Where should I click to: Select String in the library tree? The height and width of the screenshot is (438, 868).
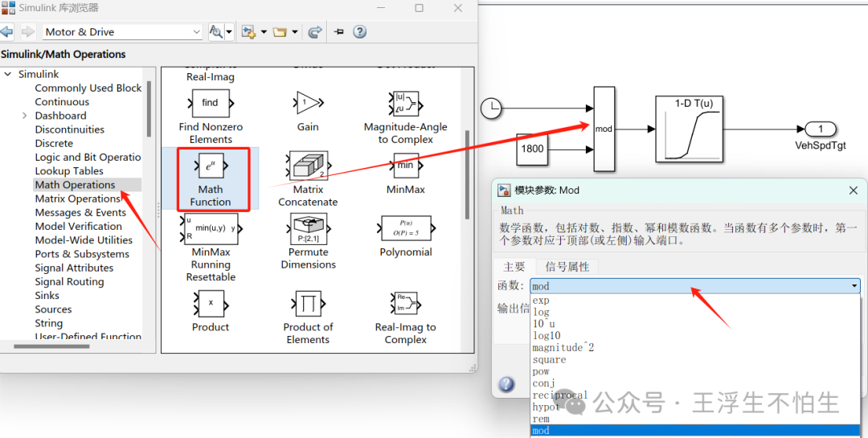(x=49, y=323)
